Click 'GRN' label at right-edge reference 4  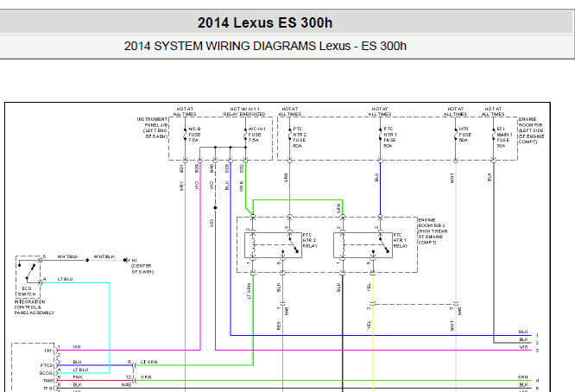point(523,377)
